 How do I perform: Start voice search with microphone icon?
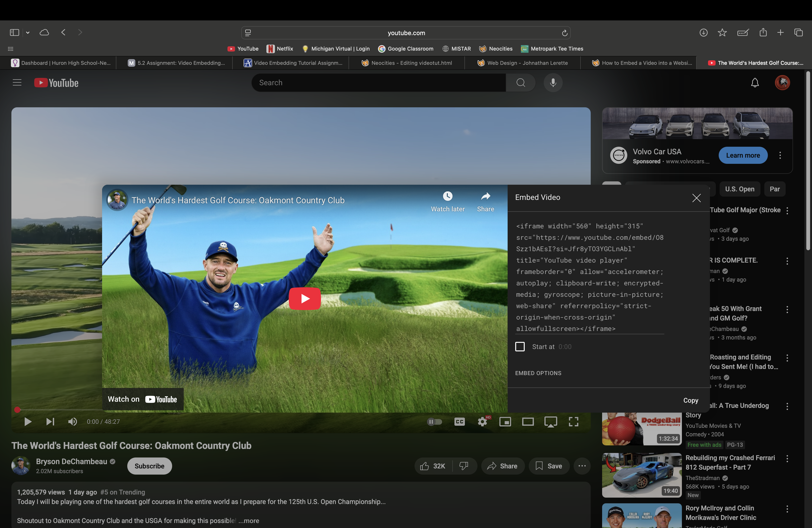pyautogui.click(x=553, y=83)
